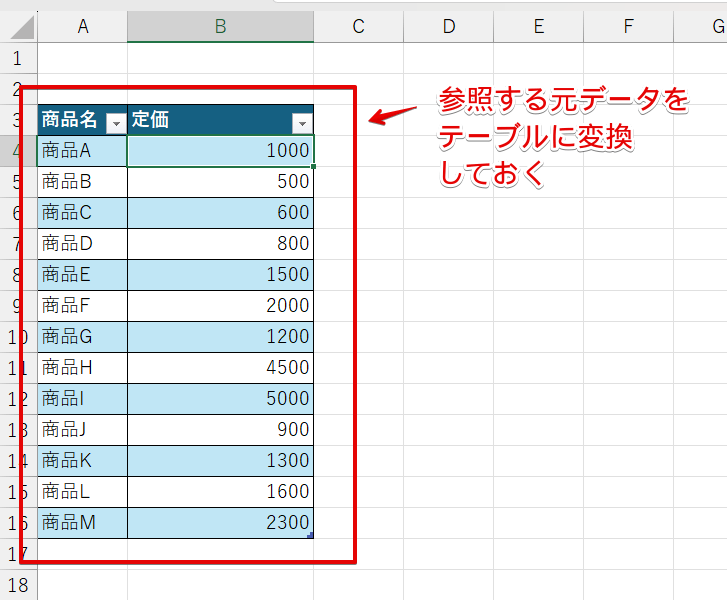Select cell containing 商品D
The width and height of the screenshot is (727, 600).
(x=83, y=244)
